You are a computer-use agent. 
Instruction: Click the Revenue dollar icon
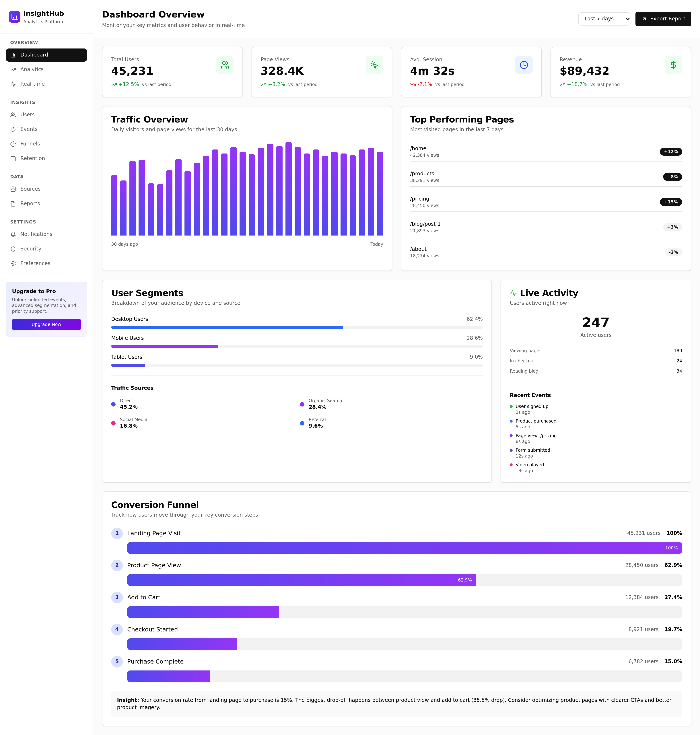(673, 65)
